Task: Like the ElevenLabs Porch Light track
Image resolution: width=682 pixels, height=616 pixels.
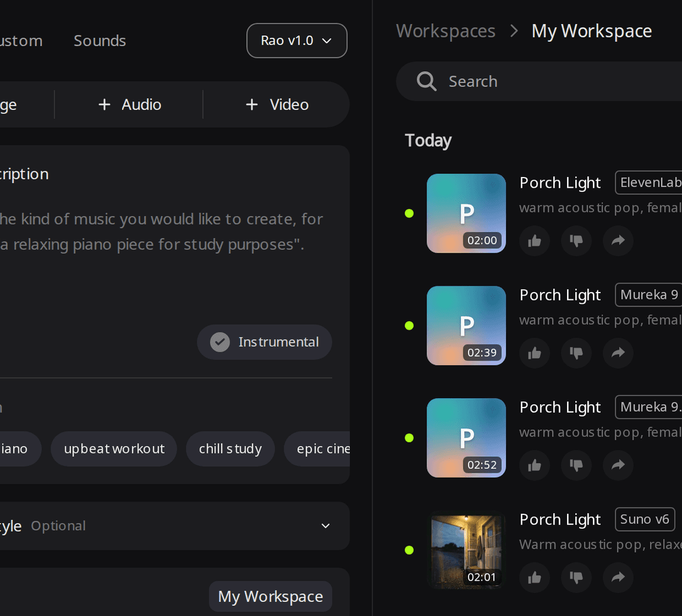Action: (535, 241)
